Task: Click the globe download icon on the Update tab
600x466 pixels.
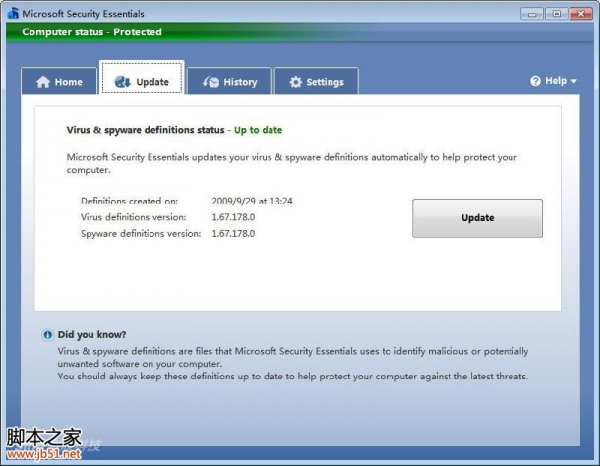Action: tap(123, 81)
